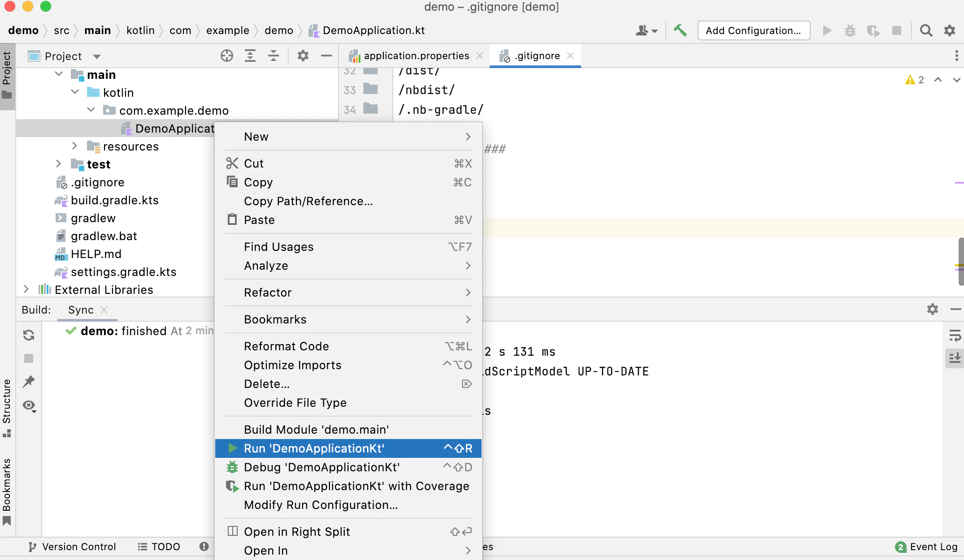Click the Reload sync icon in Build panel
The height and width of the screenshot is (560, 964).
pos(29,335)
